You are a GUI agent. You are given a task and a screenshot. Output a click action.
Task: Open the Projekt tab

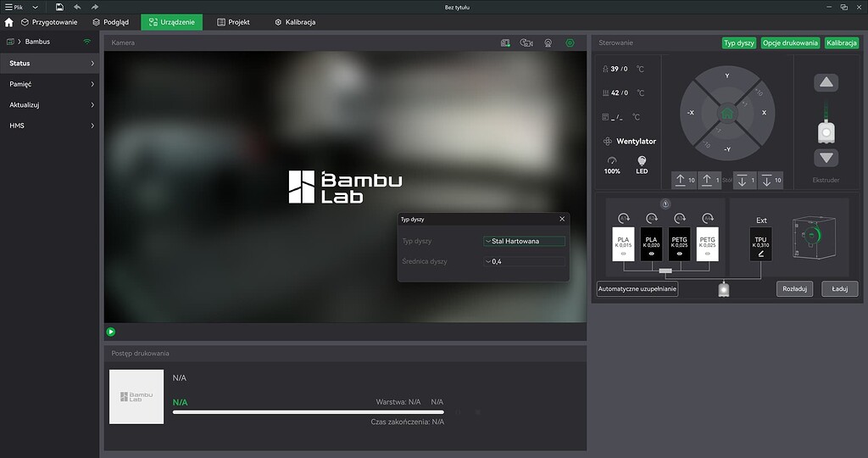click(233, 22)
